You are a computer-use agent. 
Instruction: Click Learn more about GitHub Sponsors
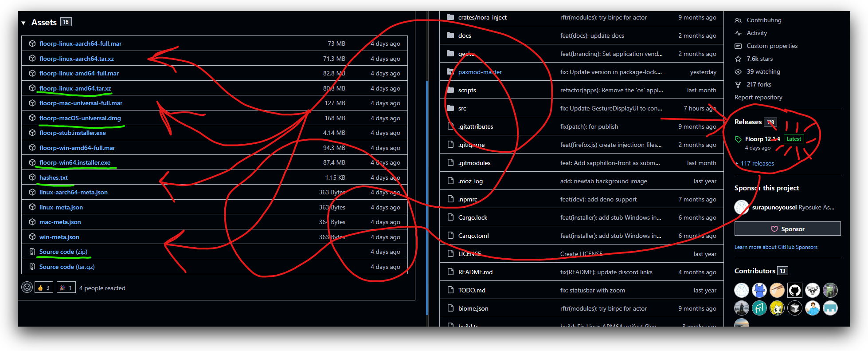point(776,247)
